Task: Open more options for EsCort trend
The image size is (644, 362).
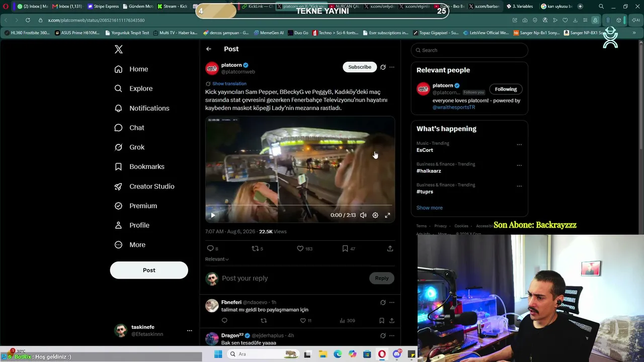Action: (519, 145)
